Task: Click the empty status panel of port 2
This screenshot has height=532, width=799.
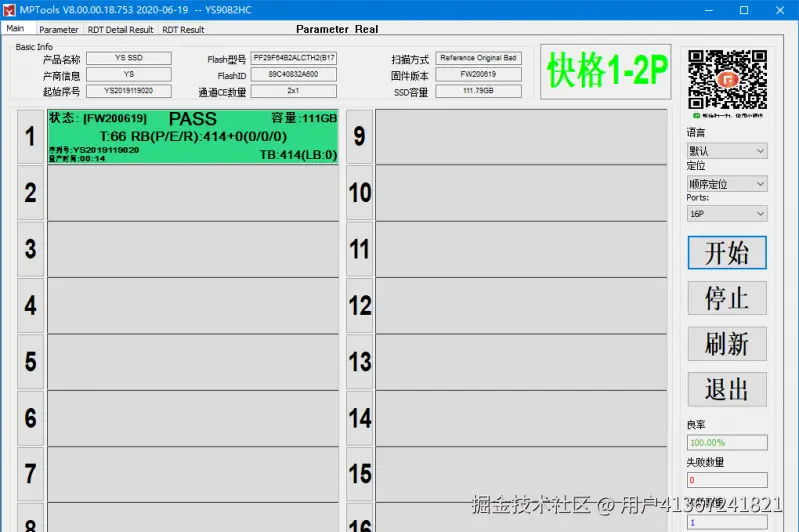Action: tap(193, 193)
